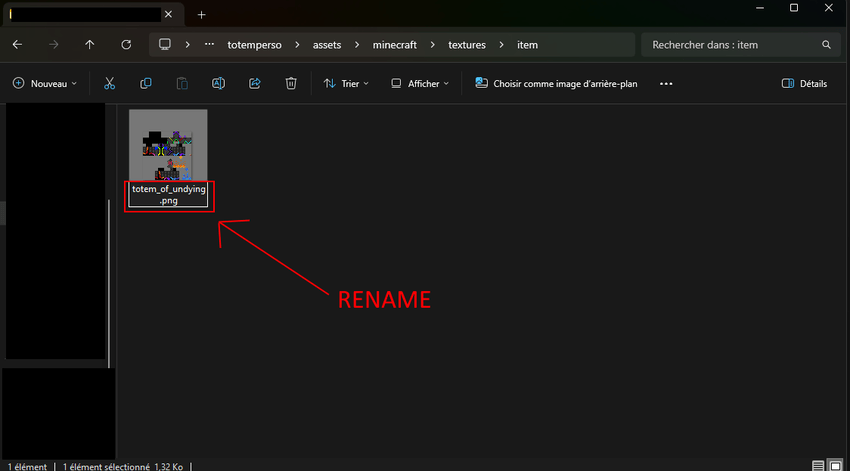The image size is (850, 471).
Task: Switch to details list view in status bar
Action: point(819,465)
